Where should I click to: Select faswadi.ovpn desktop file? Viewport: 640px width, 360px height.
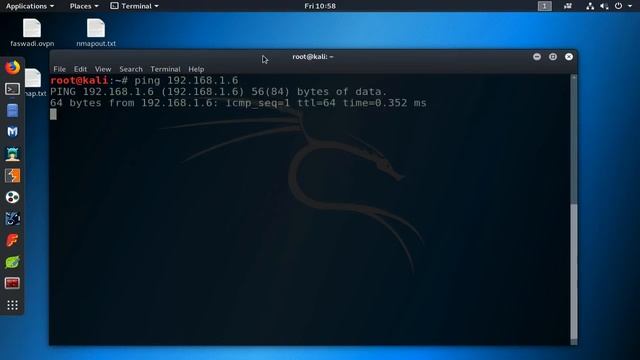tap(32, 33)
